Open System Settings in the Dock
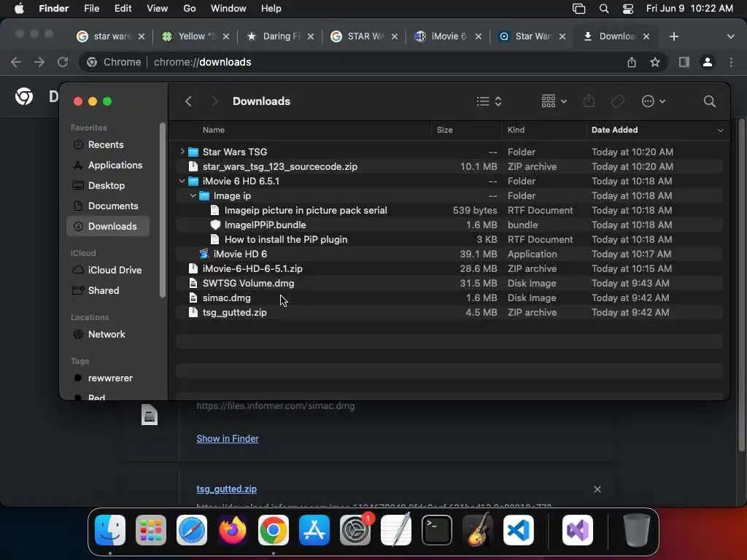747x560 pixels. coord(355,530)
